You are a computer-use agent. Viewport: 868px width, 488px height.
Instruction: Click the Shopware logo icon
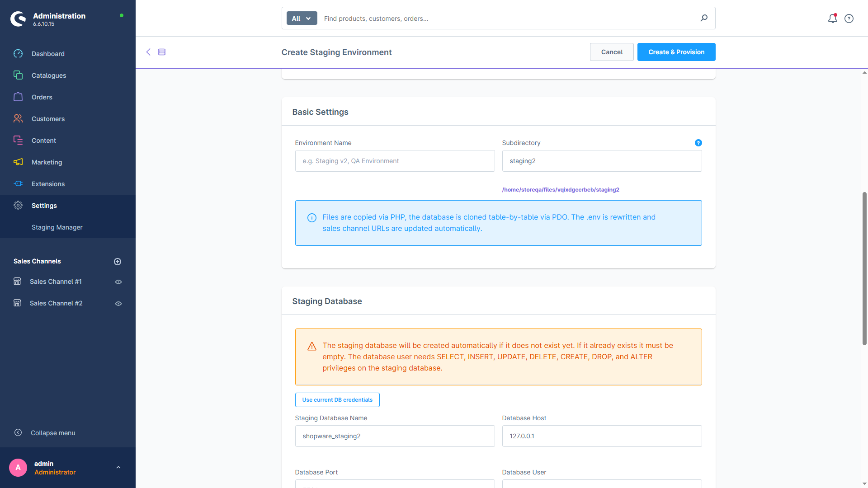point(19,19)
